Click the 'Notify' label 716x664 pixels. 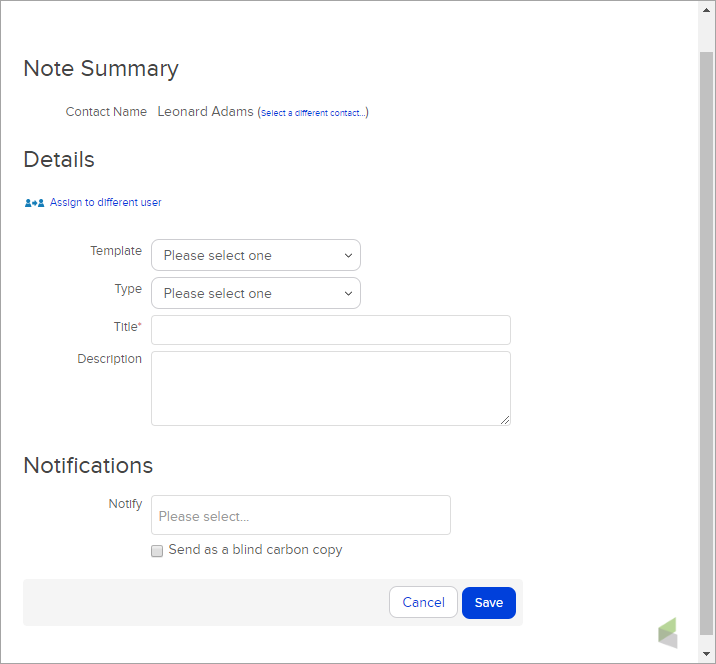(x=125, y=504)
